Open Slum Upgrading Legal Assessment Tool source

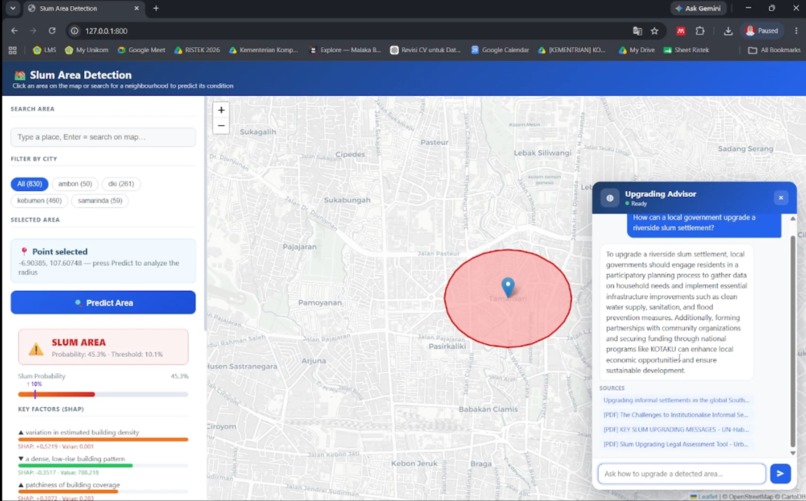[676, 444]
